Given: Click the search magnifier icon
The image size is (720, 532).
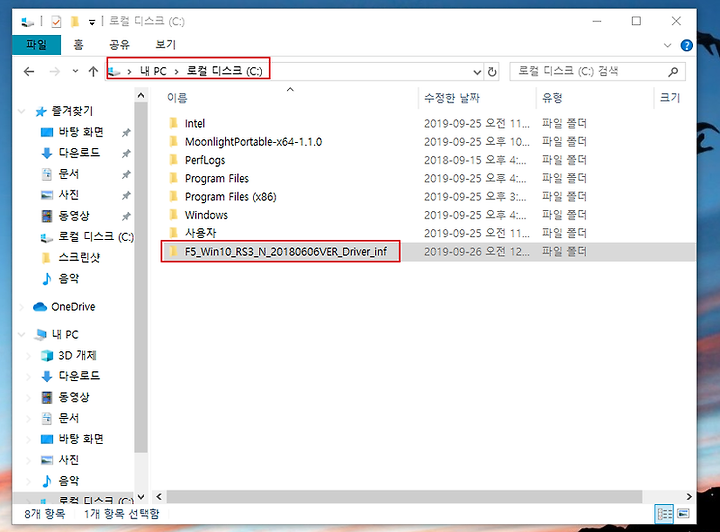Looking at the screenshot, I should [673, 72].
